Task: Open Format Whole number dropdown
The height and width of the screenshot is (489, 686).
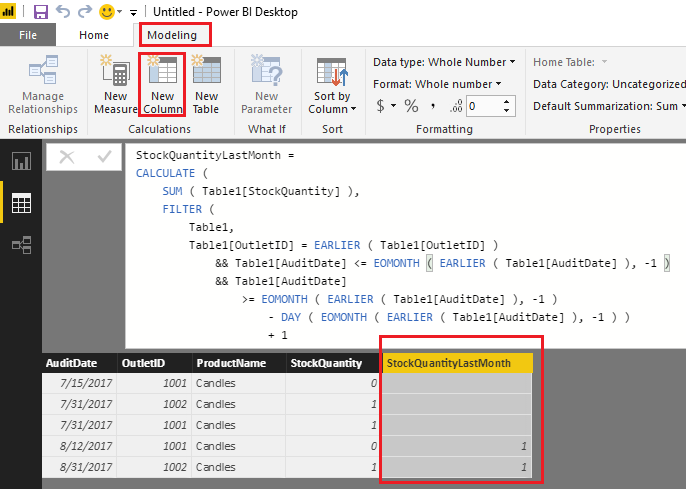Action: pyautogui.click(x=437, y=84)
